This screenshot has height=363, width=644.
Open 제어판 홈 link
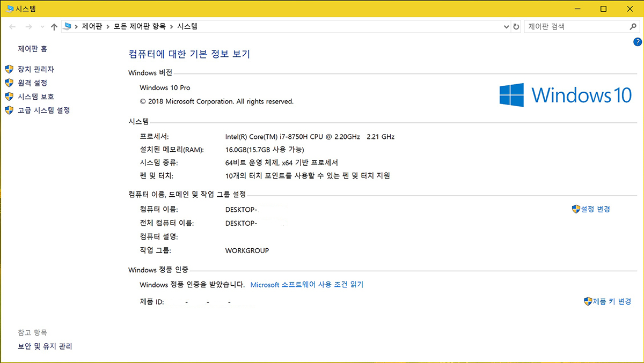(33, 49)
